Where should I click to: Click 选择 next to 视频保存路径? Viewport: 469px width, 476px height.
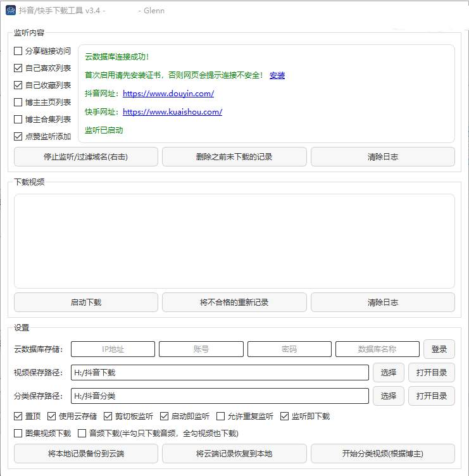click(x=389, y=373)
